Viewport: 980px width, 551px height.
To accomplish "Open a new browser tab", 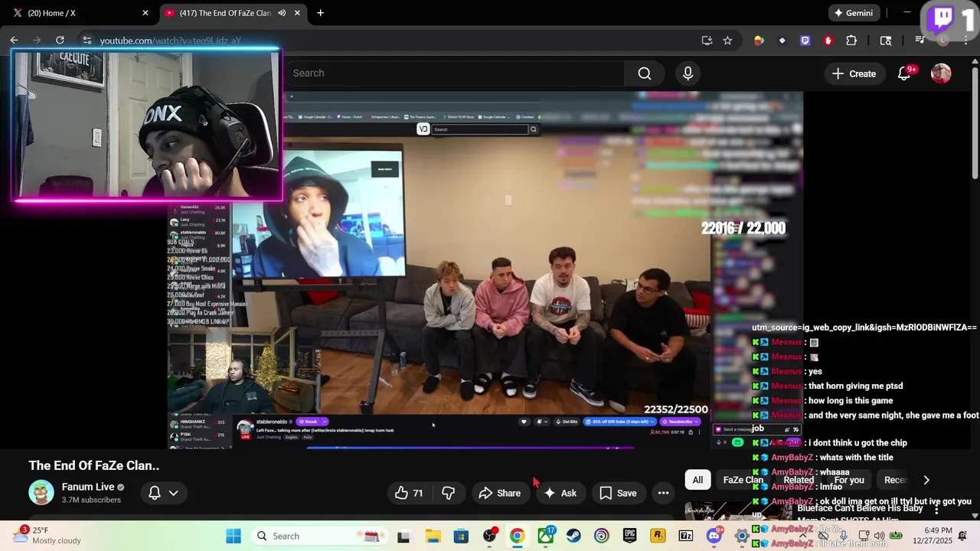I will tap(320, 13).
